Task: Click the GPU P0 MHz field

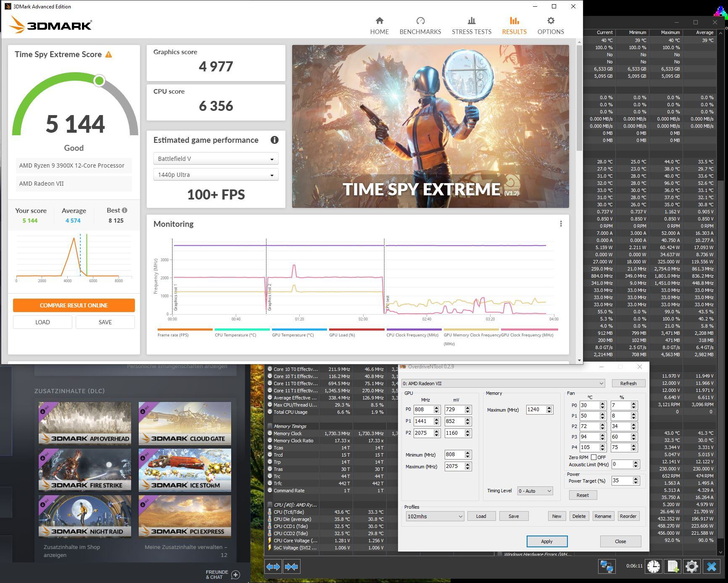Action: click(x=423, y=410)
